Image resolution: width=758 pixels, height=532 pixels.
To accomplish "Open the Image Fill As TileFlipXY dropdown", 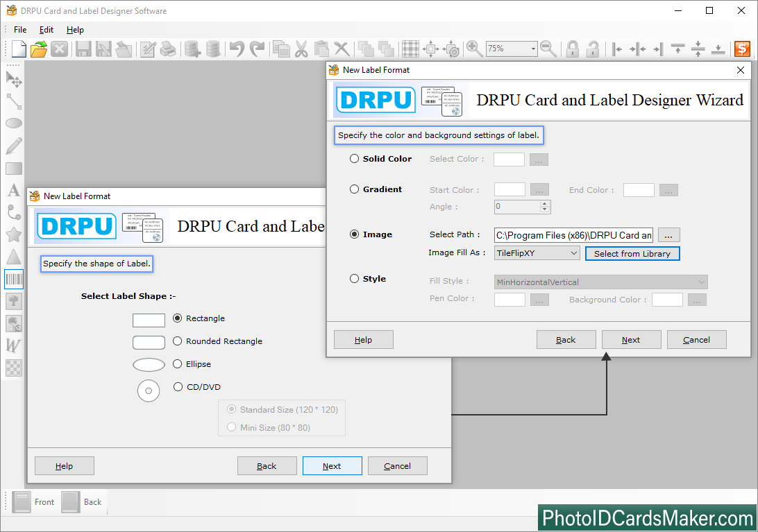I will click(537, 252).
